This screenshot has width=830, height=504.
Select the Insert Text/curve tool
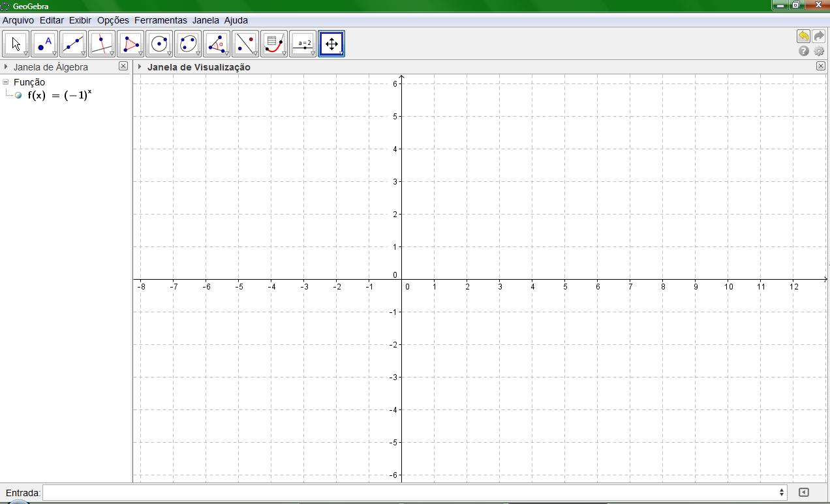[x=274, y=44]
